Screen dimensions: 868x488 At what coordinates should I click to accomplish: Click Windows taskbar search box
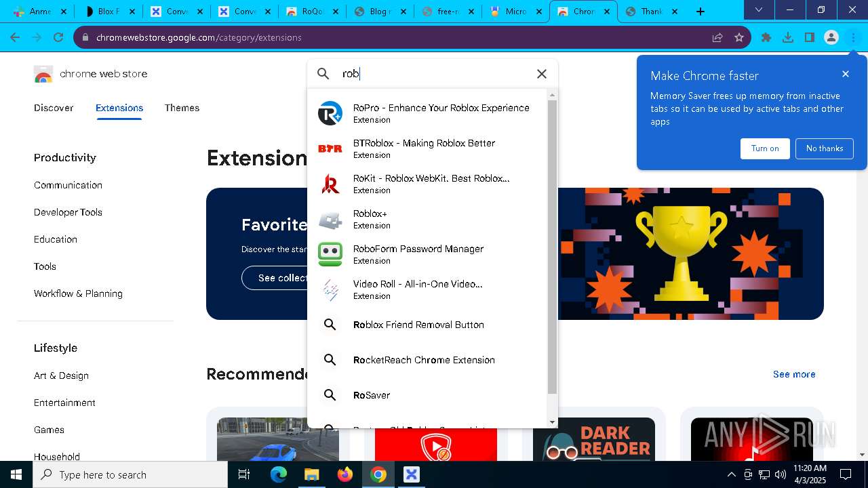pos(130,474)
